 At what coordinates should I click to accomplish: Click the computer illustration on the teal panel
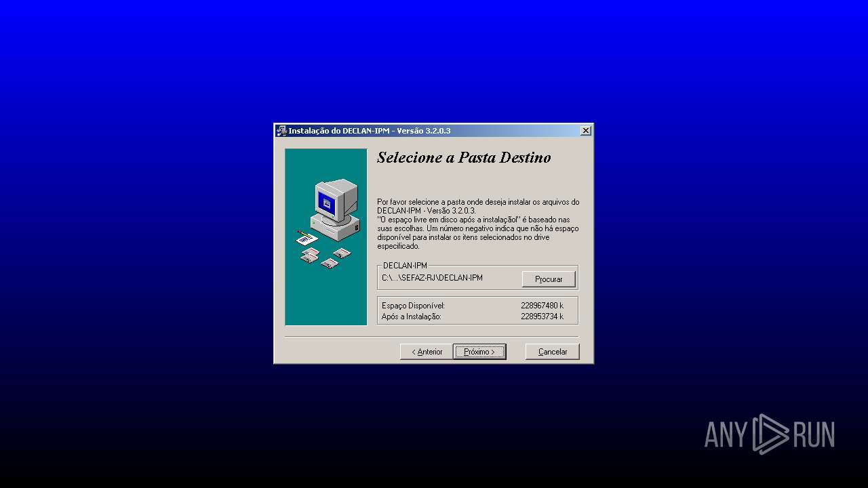pyautogui.click(x=328, y=223)
